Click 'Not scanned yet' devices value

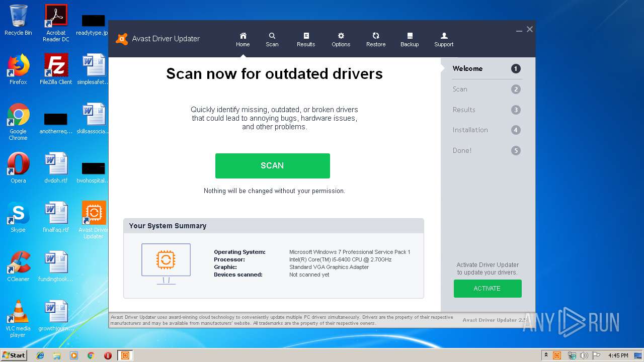point(309,275)
